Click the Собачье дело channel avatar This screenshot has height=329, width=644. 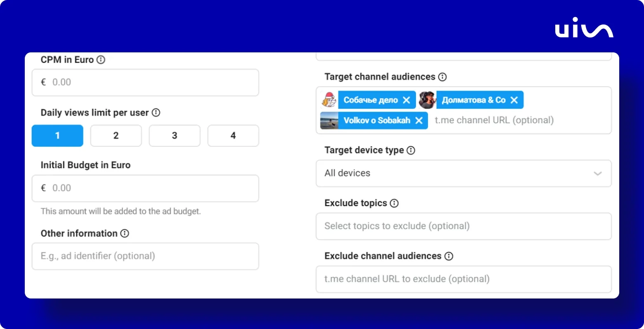(329, 100)
